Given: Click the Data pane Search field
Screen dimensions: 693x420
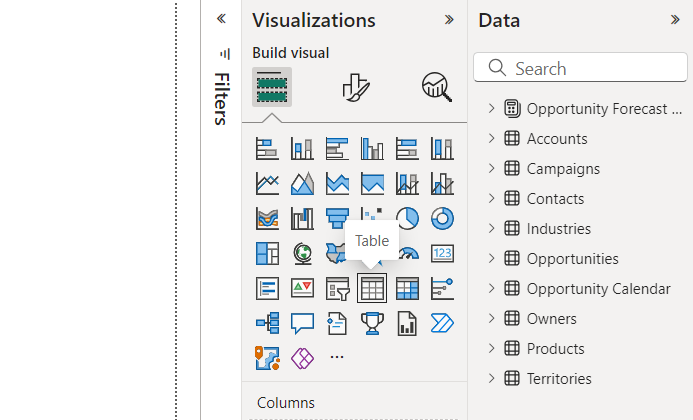Looking at the screenshot, I should (590, 68).
